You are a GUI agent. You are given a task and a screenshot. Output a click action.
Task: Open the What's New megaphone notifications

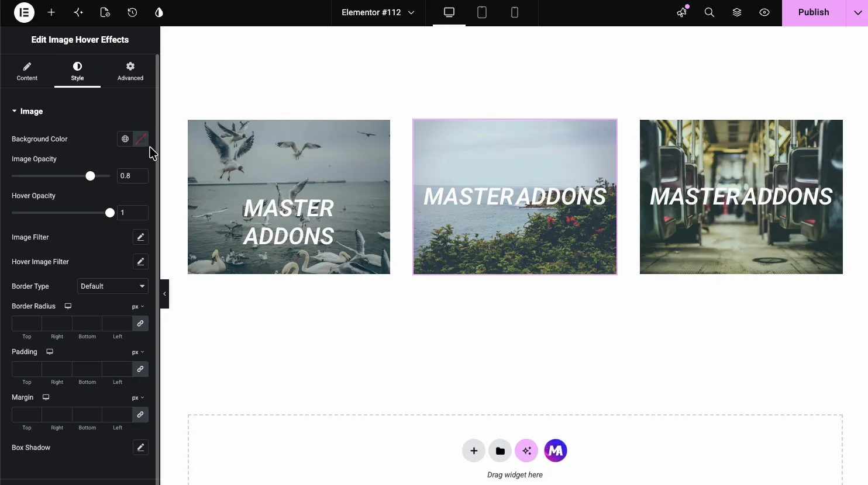point(682,12)
